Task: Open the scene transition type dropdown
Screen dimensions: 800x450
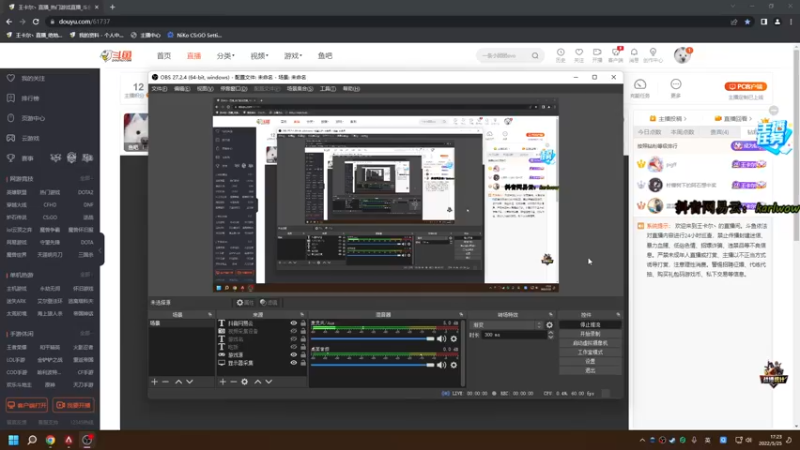Action: (506, 325)
